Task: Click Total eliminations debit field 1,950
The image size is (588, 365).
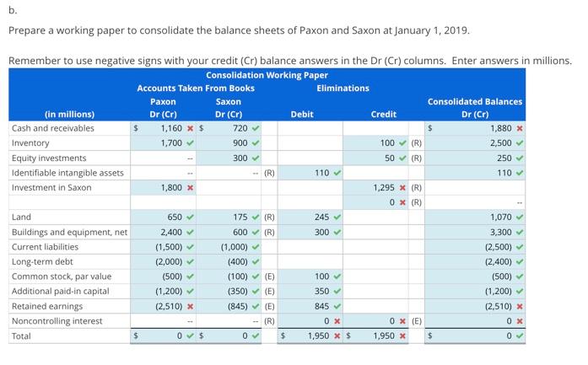Action: coord(310,336)
